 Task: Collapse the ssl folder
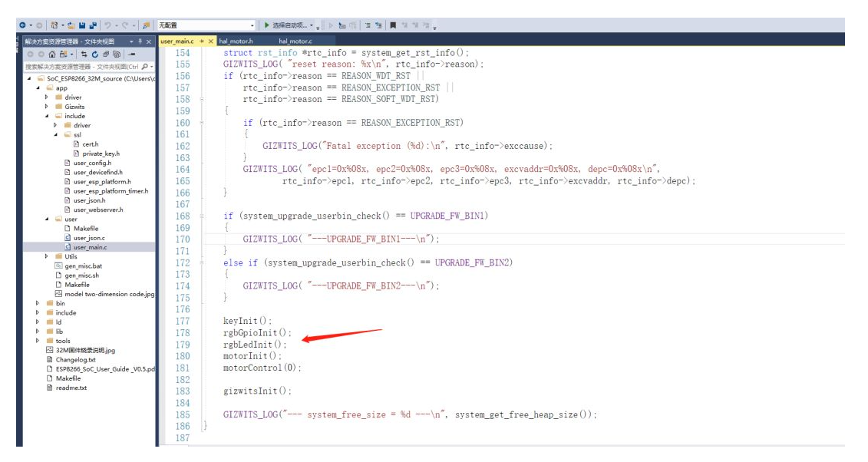pyautogui.click(x=56, y=134)
